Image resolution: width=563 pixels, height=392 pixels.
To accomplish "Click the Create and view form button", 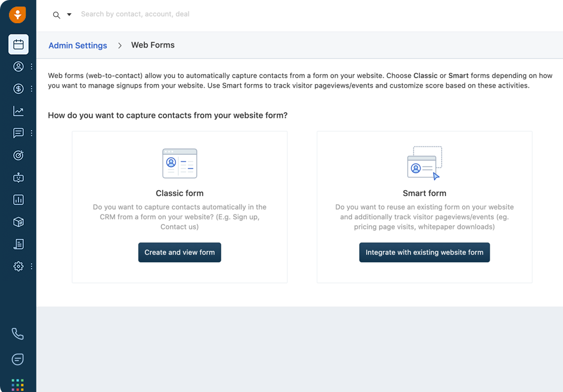I will coord(180,253).
